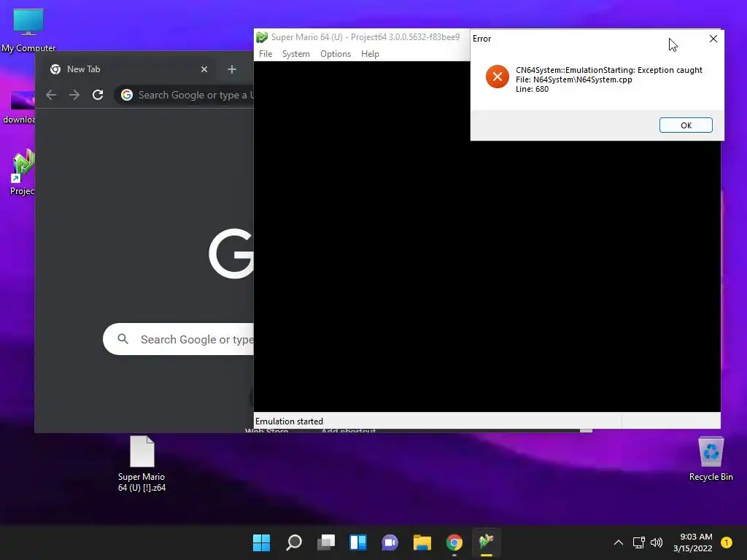Close the Error dialog with X
Image resolution: width=747 pixels, height=560 pixels.
pos(713,39)
